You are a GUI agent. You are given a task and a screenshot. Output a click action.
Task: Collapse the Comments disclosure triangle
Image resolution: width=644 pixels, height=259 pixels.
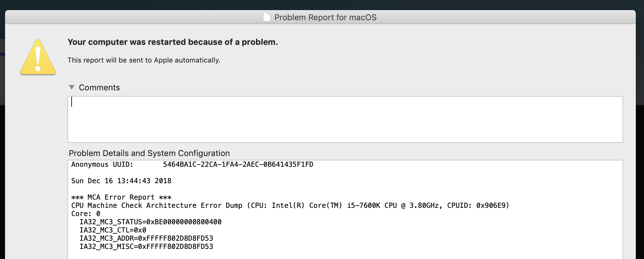(72, 87)
